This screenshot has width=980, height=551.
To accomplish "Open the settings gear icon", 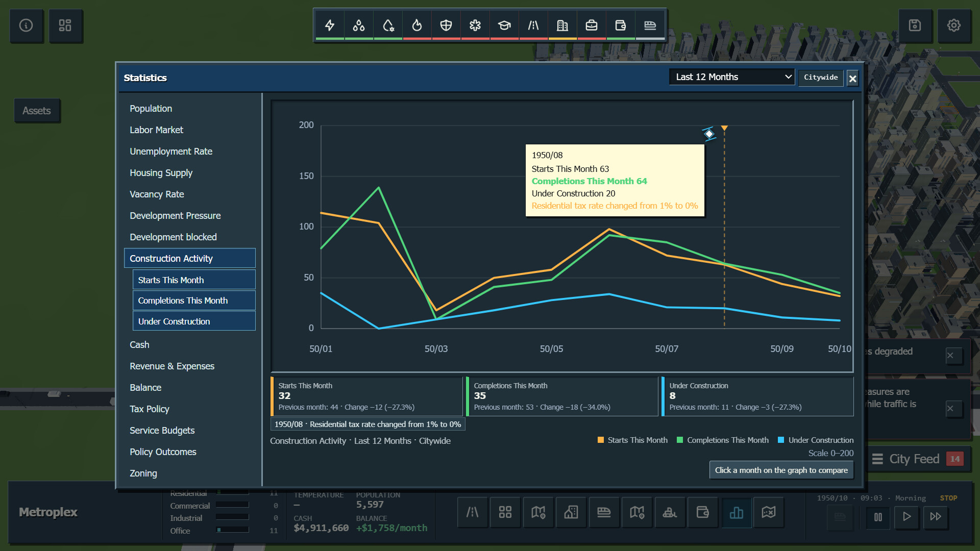I will coord(953,25).
